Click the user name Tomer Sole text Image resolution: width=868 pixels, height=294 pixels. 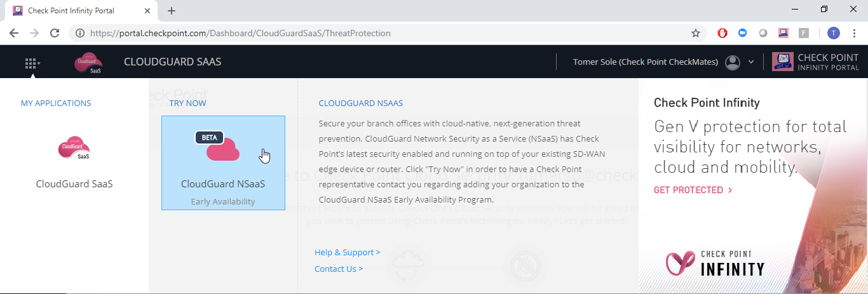pos(646,62)
